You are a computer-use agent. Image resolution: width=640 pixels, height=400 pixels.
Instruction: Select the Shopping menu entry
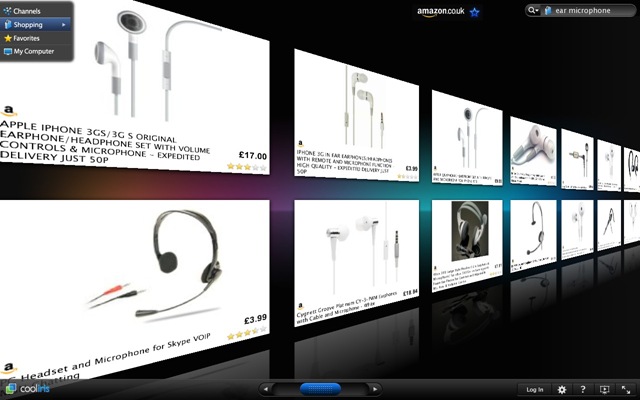[36, 24]
